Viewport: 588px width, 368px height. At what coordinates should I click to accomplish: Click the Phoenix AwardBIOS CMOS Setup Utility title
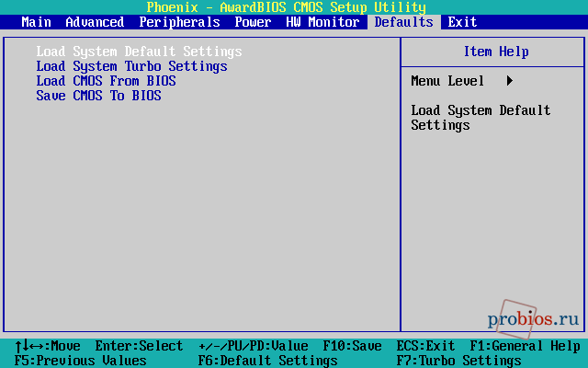(x=286, y=7)
